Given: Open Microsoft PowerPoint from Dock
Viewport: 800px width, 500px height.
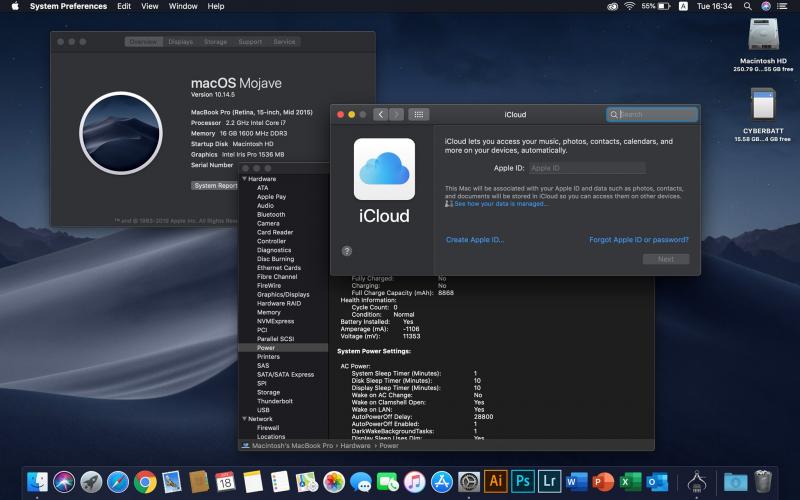Looking at the screenshot, I should (604, 482).
